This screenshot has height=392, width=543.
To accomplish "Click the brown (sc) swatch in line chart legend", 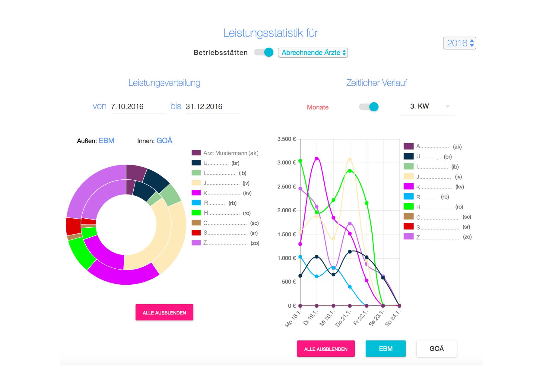I will tap(408, 217).
